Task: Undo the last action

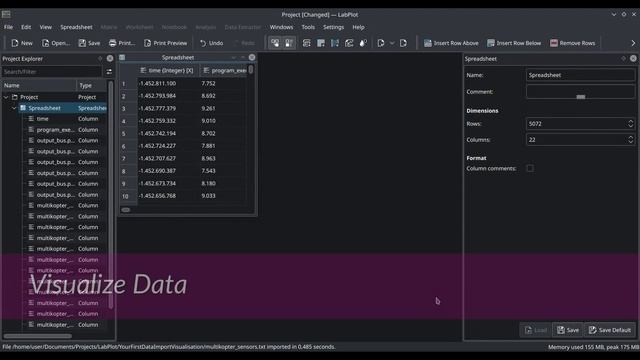Action: tap(211, 43)
